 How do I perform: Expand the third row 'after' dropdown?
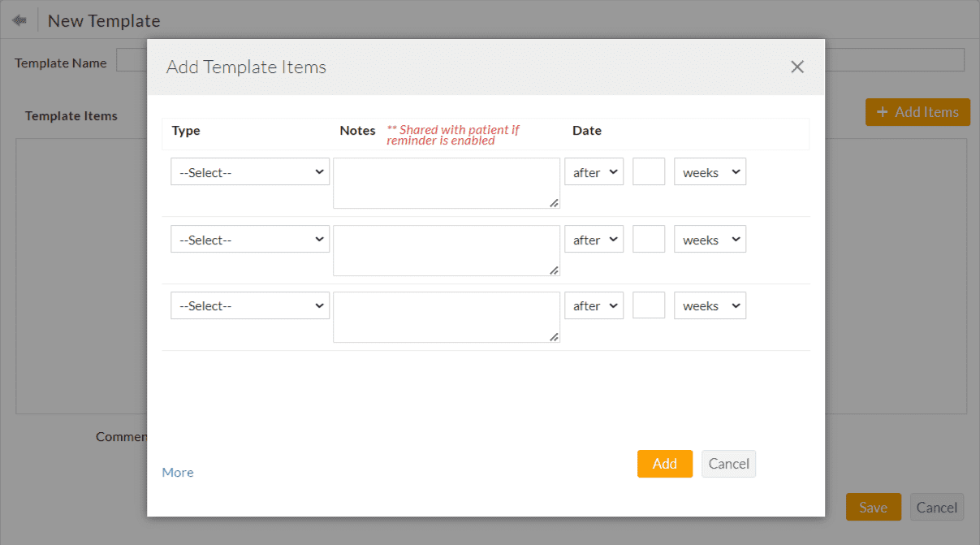(594, 305)
